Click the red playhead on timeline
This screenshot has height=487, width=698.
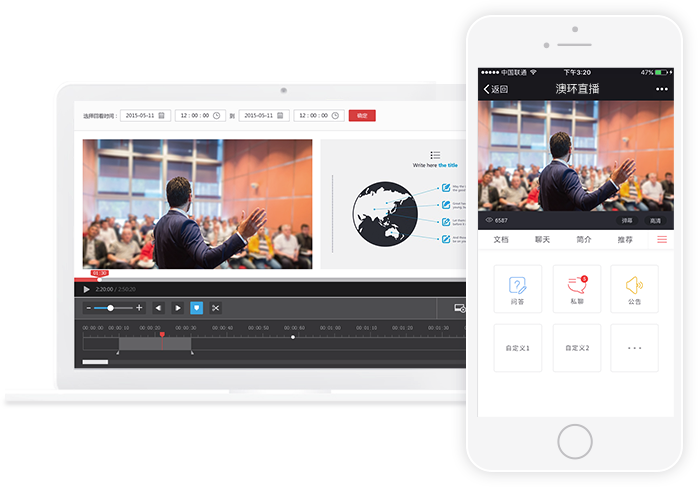[x=162, y=334]
